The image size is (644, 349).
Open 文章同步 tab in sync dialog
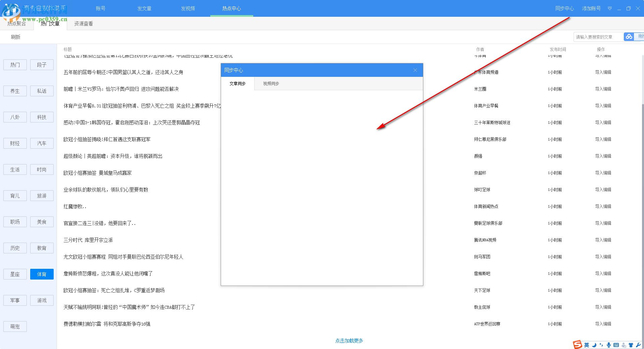coord(237,84)
